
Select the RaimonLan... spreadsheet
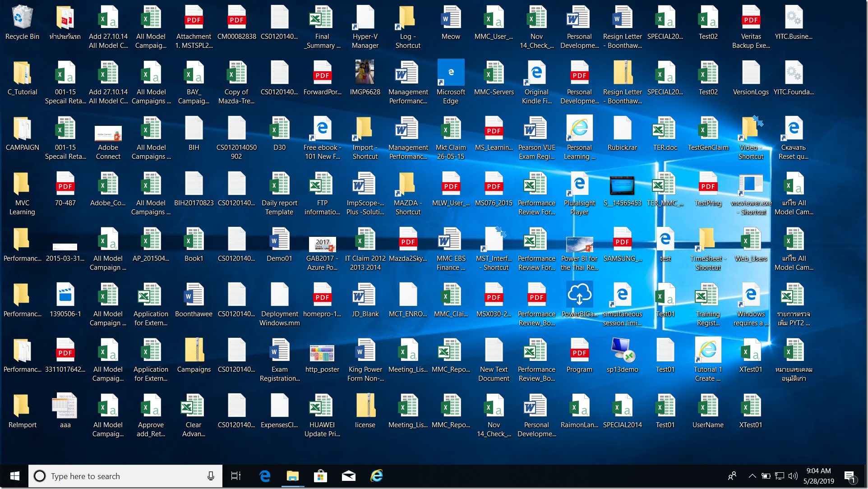[579, 411]
